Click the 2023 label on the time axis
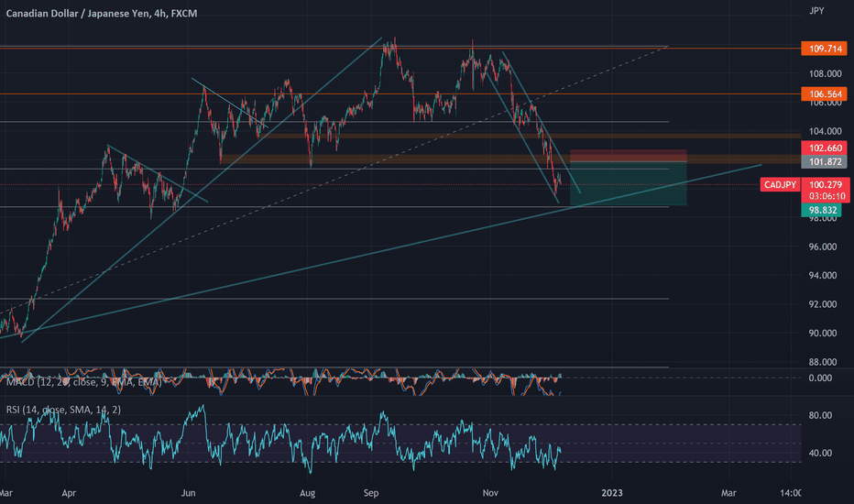The width and height of the screenshot is (854, 504). 611,493
